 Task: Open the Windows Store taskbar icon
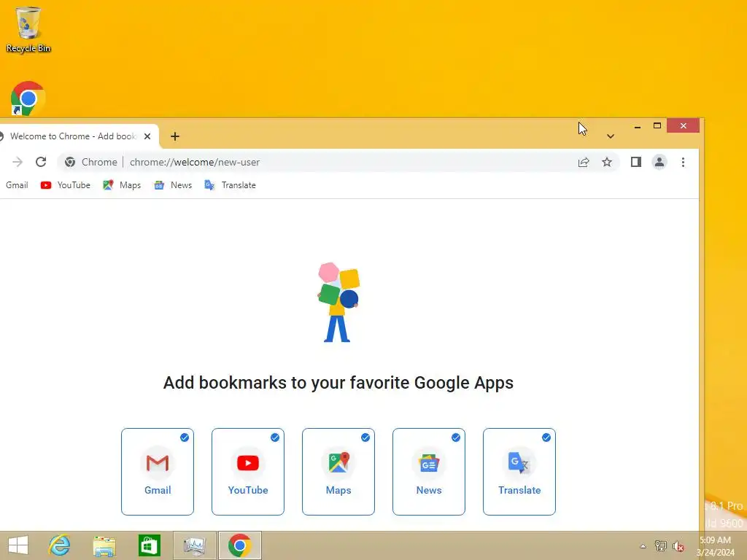149,545
